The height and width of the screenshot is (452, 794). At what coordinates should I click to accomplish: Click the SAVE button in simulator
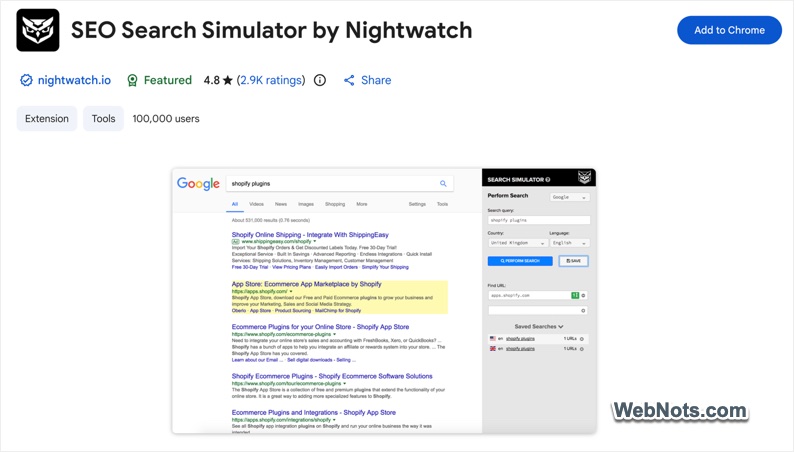(574, 261)
